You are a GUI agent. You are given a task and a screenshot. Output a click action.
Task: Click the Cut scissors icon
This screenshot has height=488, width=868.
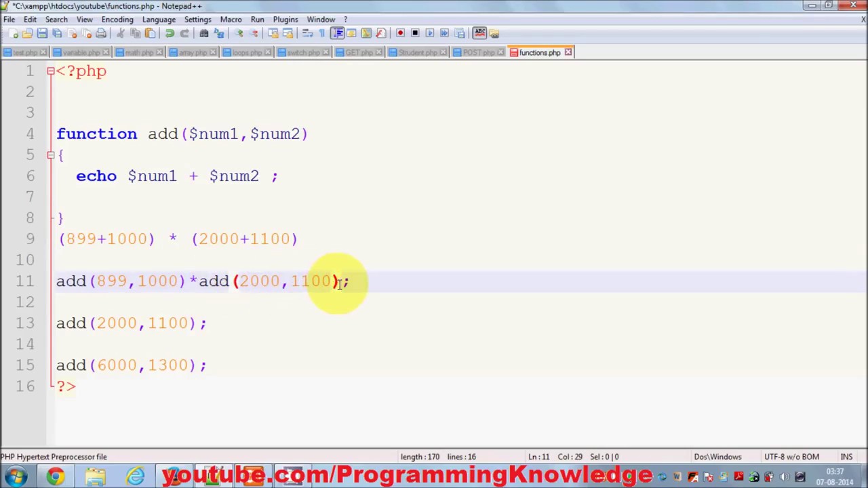[x=120, y=33]
